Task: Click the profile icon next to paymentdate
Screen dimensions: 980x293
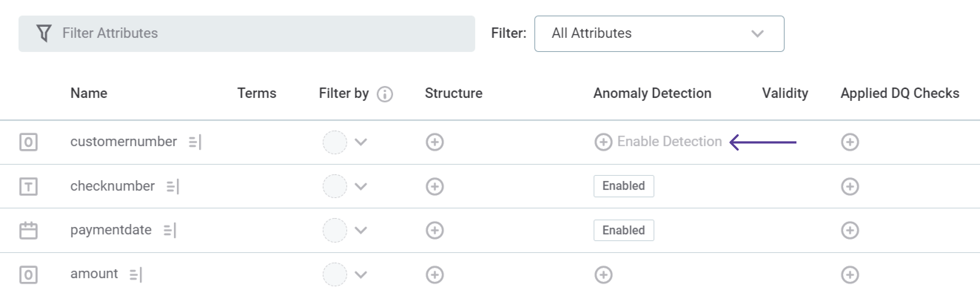Action: (170, 230)
